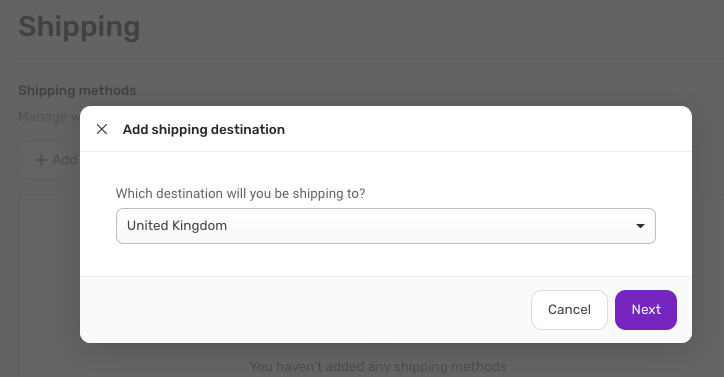
Task: Click the Shipping page heading
Action: (x=79, y=26)
